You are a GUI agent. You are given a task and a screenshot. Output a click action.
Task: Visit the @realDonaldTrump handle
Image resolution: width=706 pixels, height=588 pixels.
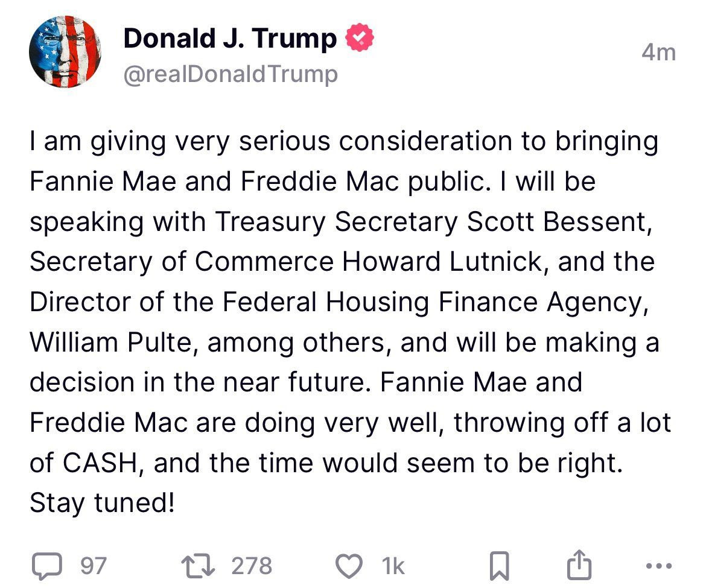[x=231, y=74]
